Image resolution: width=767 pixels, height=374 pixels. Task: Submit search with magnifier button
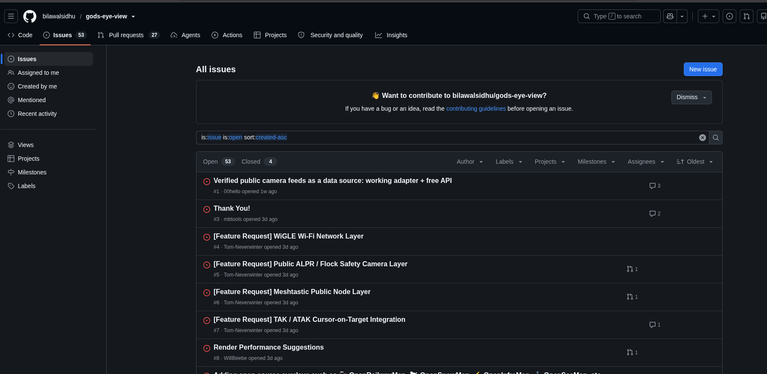tap(716, 137)
